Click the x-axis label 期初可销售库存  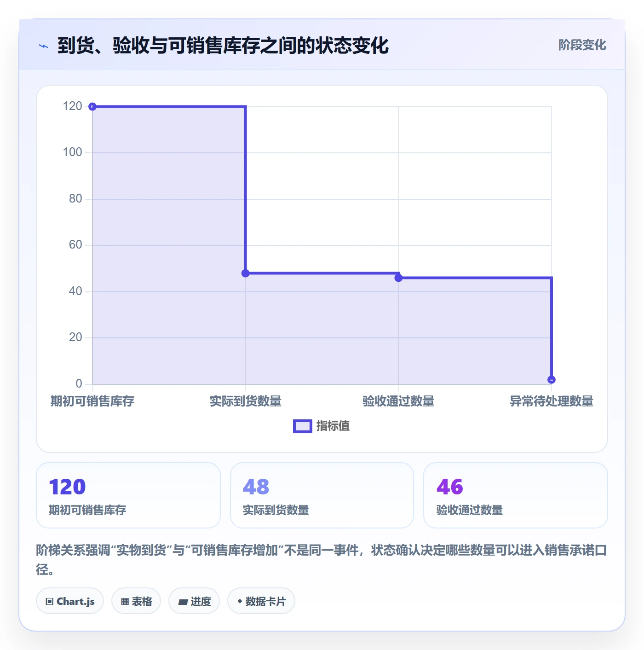(x=92, y=401)
